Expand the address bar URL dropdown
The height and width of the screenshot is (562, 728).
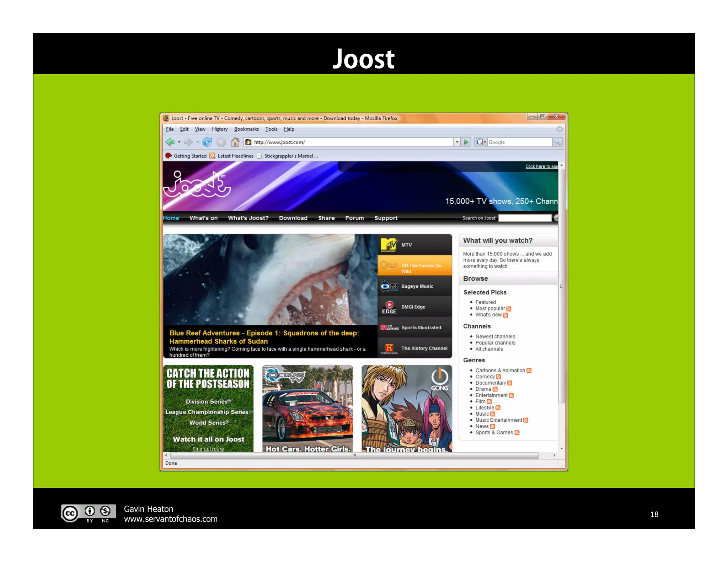[457, 142]
